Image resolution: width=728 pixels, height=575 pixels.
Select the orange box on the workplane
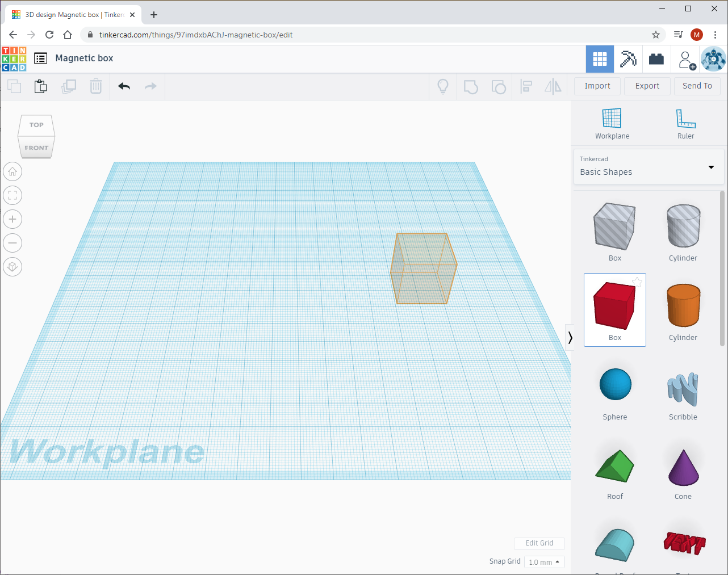(424, 268)
